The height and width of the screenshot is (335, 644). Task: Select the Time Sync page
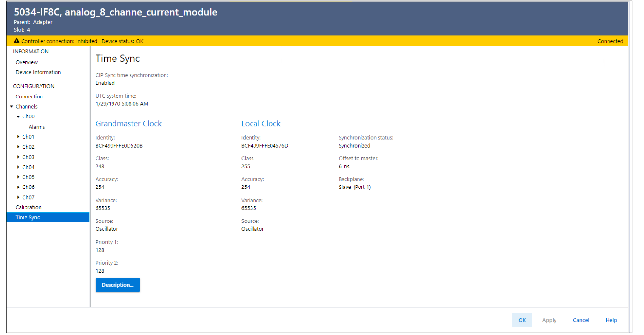[48, 217]
